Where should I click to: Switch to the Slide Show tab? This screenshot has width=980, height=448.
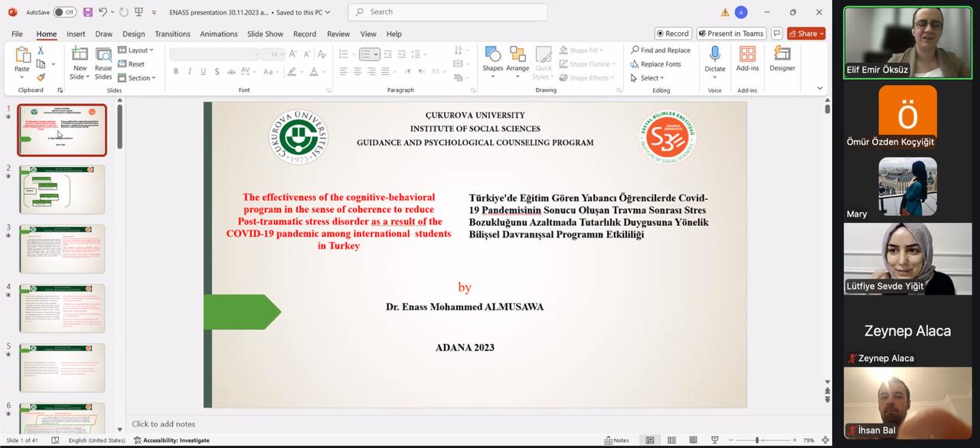[x=265, y=34]
